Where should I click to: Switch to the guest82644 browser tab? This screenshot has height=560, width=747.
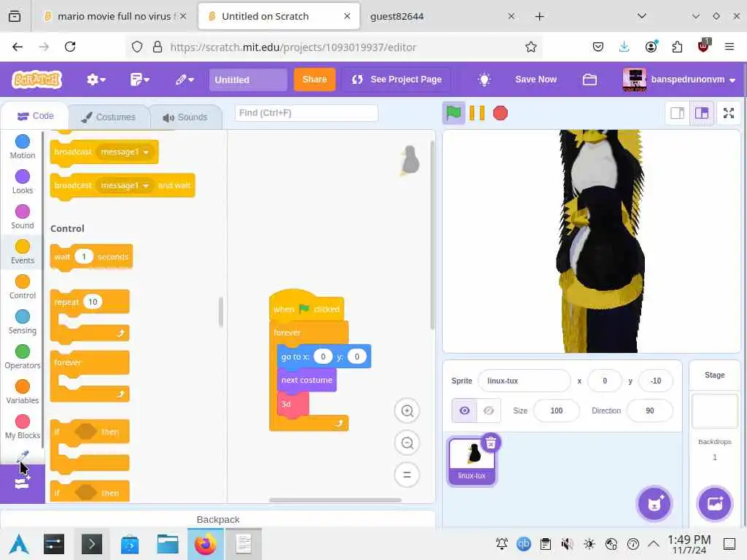click(x=438, y=16)
